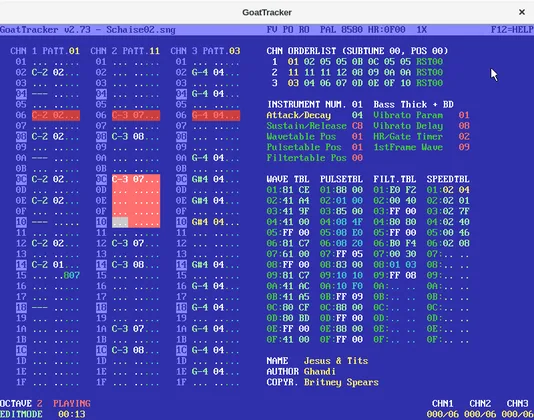The height and width of the screenshot is (420, 534).
Task: Click channel 3 row 02 note G-4 04
Action: coord(208,73)
